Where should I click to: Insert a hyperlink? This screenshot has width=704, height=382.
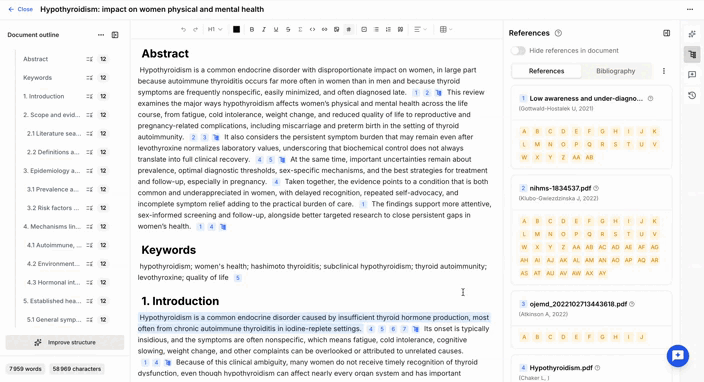point(324,30)
